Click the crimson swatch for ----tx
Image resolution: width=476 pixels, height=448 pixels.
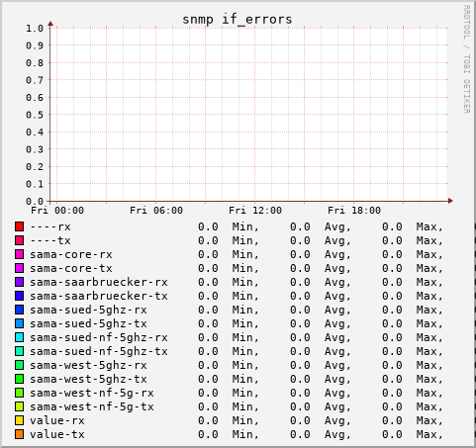coord(19,240)
